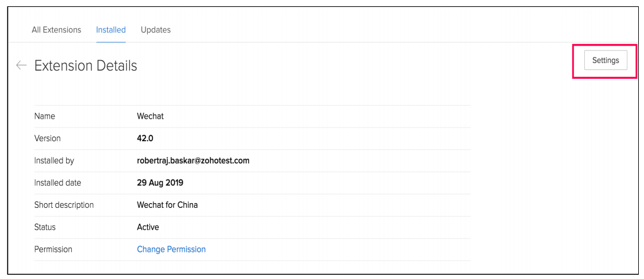Open the Updates tab

[155, 30]
